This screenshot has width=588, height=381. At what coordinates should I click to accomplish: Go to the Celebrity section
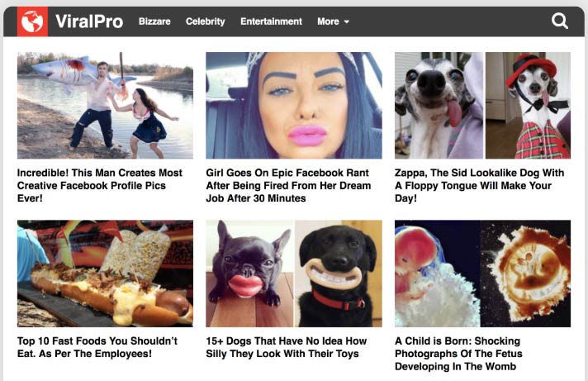coord(205,21)
